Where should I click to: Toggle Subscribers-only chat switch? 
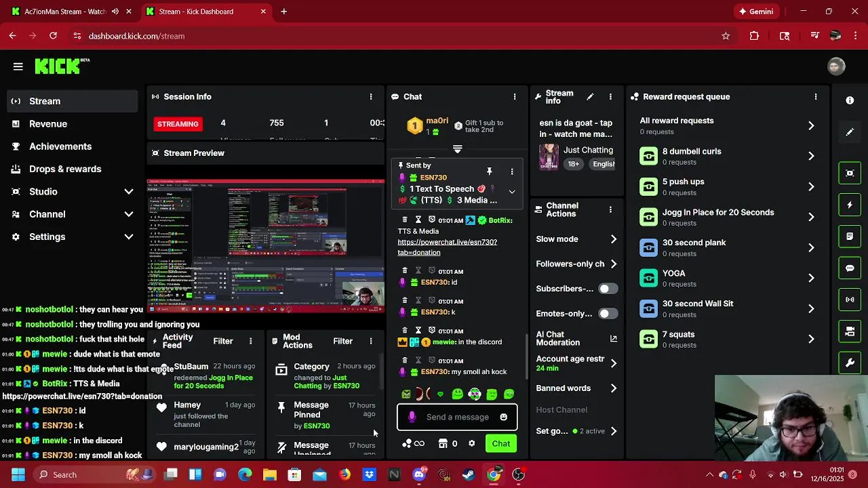[x=608, y=289]
